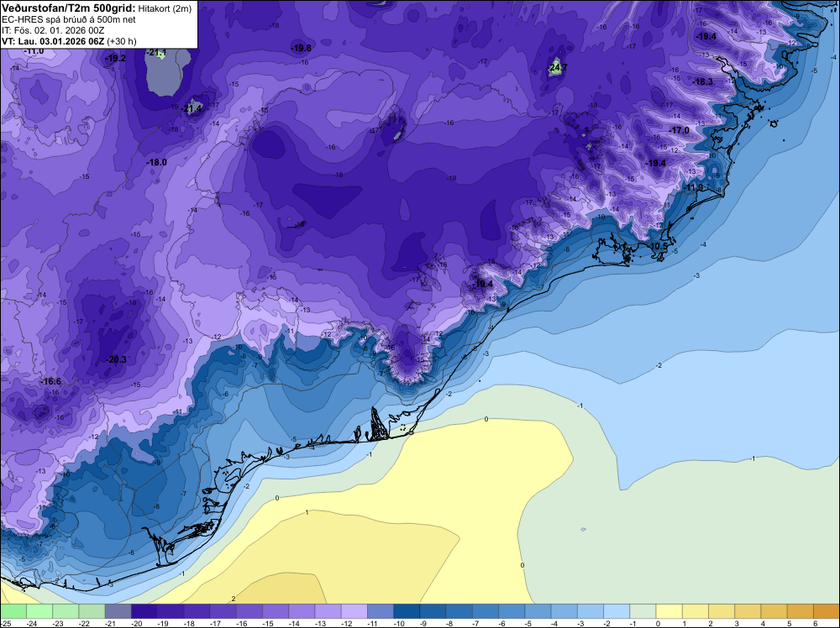Click the -22 label in the legend
840x628 pixels.
84,623
